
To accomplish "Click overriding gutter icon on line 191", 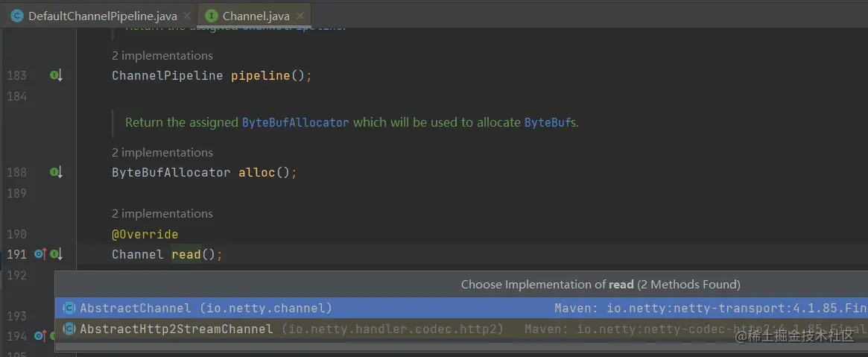I will (39, 255).
